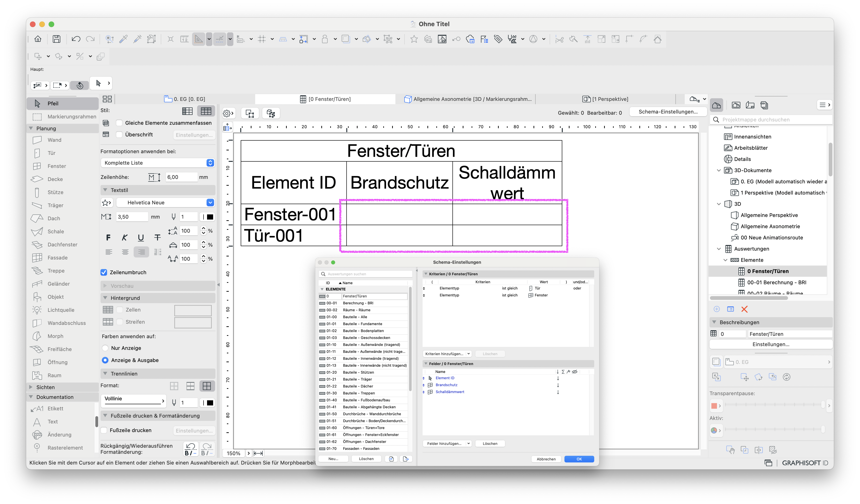
Task: Select the Morph tool
Action: click(x=62, y=336)
